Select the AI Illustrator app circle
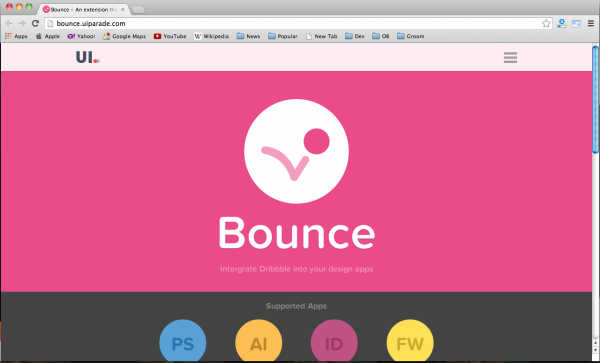The height and width of the screenshot is (363, 600). tap(259, 341)
